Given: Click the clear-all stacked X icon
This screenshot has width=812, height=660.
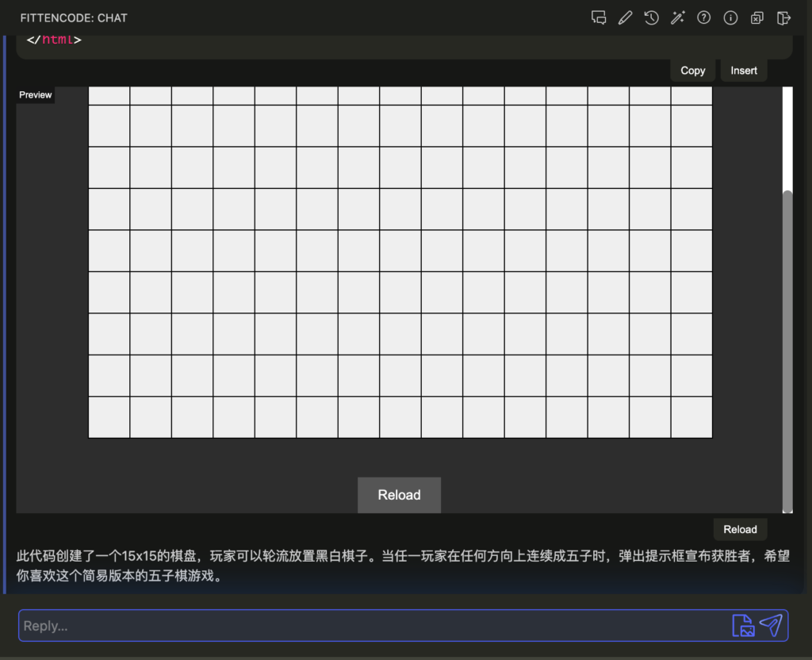Looking at the screenshot, I should [757, 17].
